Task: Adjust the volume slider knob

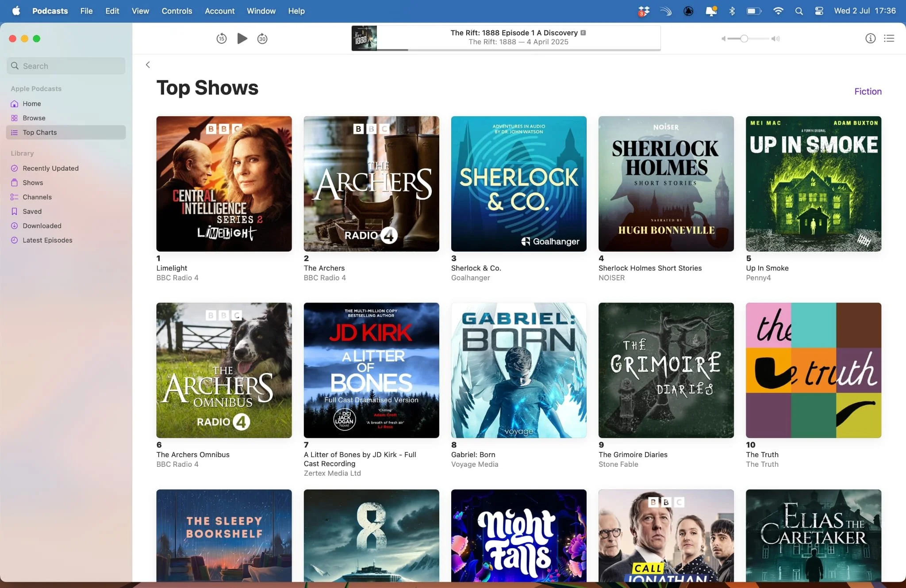Action: tap(744, 38)
